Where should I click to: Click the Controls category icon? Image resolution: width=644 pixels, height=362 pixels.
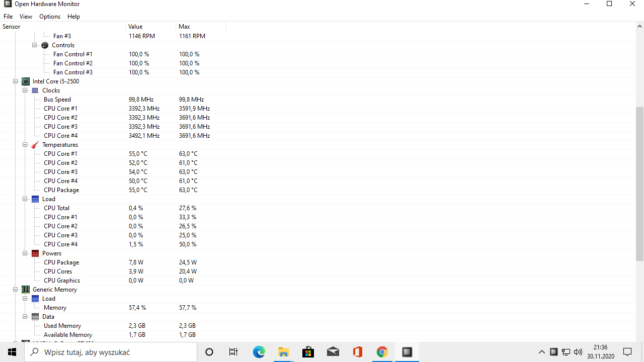[45, 45]
